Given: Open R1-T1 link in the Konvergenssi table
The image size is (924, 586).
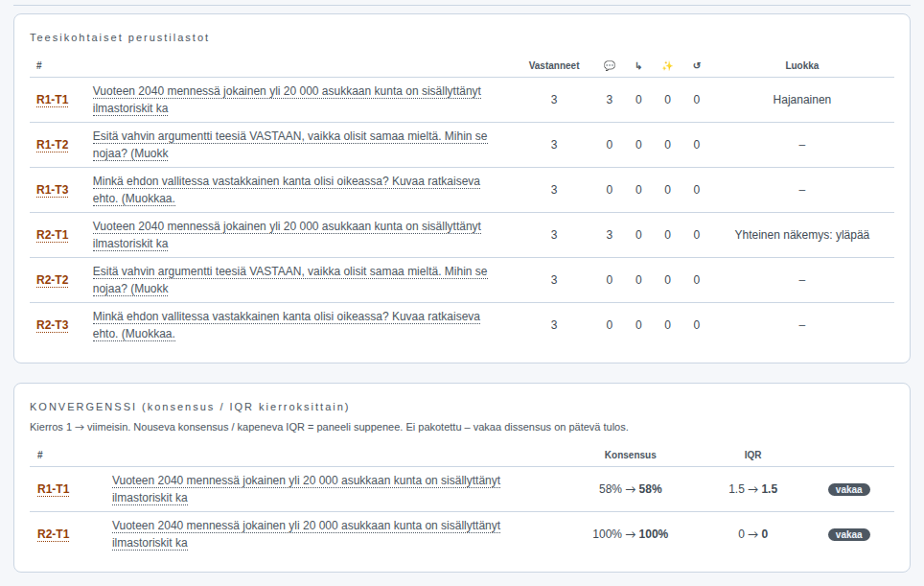Looking at the screenshot, I should pyautogui.click(x=53, y=489).
